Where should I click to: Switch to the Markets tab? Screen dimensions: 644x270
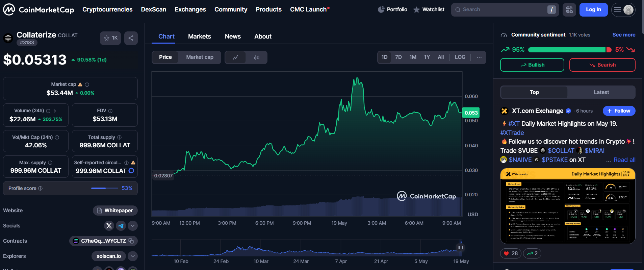pos(200,36)
